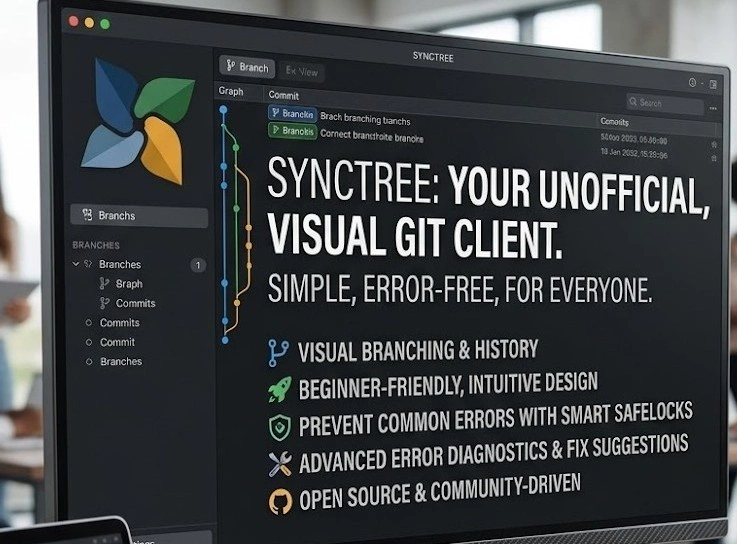Click the Comoitts date column header
The width and height of the screenshot is (737, 544).
point(614,122)
